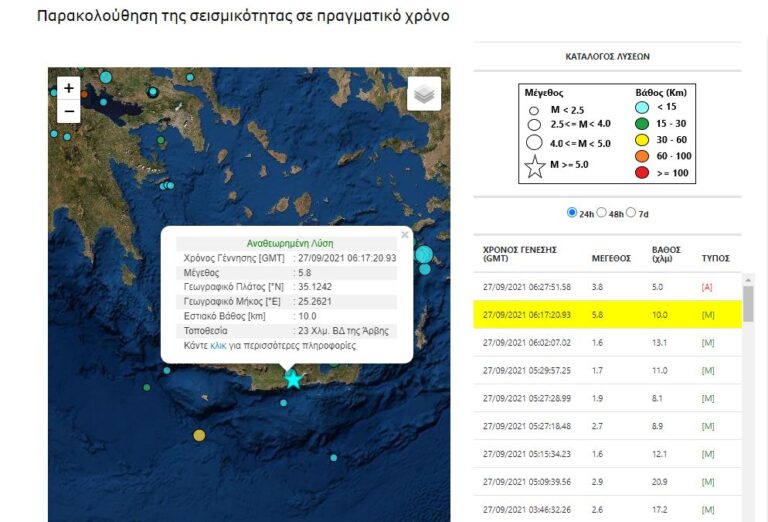This screenshot has height=522, width=768.
Task: Zoom out on the map
Action: point(68,111)
